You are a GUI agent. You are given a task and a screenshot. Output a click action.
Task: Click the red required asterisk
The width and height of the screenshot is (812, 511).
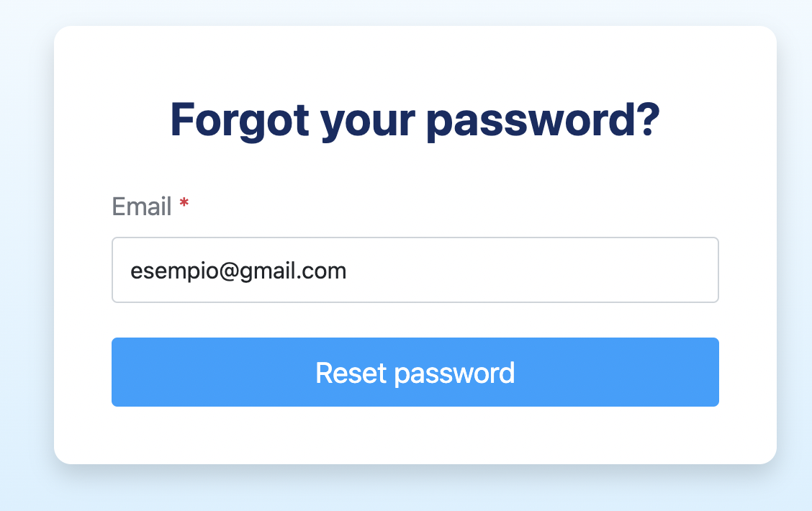click(x=184, y=206)
